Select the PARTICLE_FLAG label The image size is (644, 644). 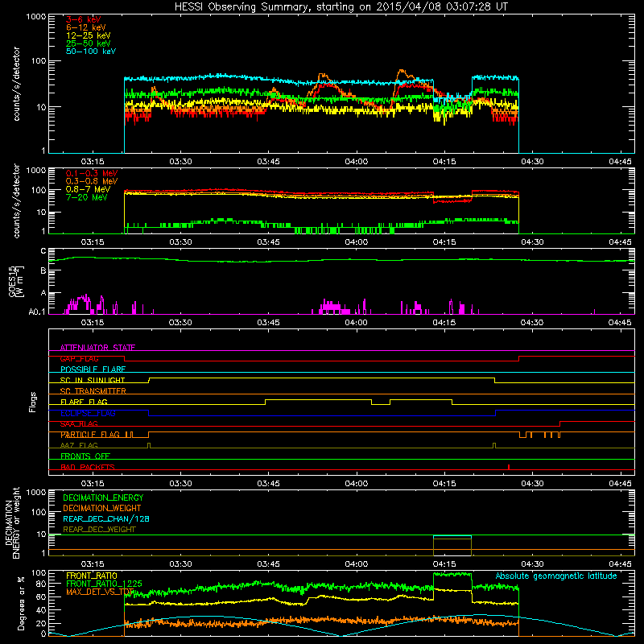click(x=90, y=435)
